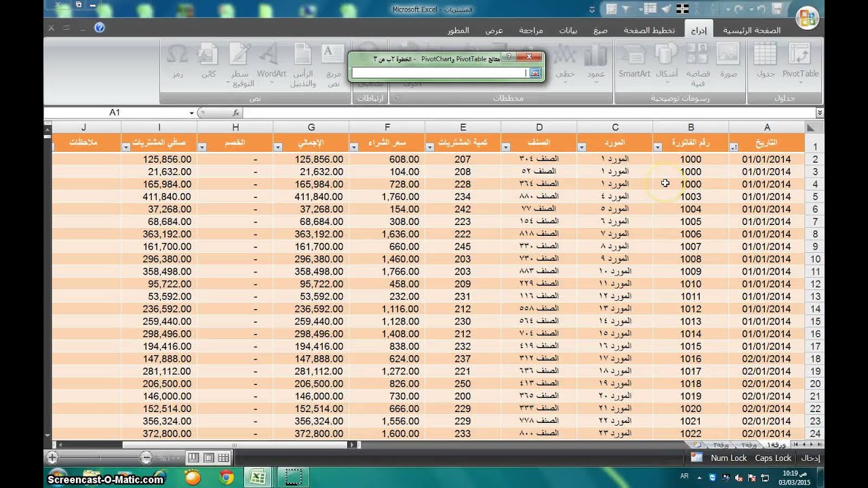Click cell with invoice number 1003
The height and width of the screenshot is (488, 868).
pos(690,197)
